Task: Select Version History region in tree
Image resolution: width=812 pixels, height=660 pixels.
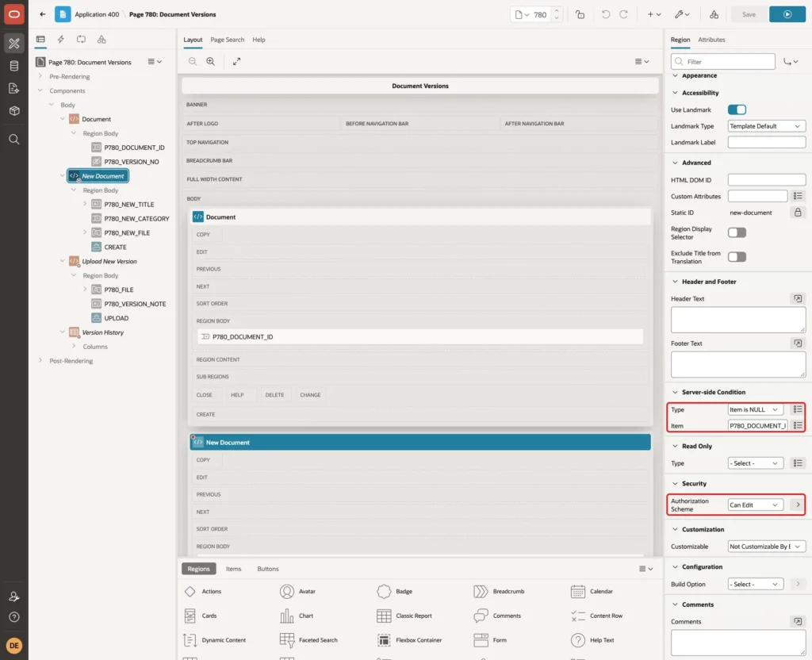Action: point(102,332)
